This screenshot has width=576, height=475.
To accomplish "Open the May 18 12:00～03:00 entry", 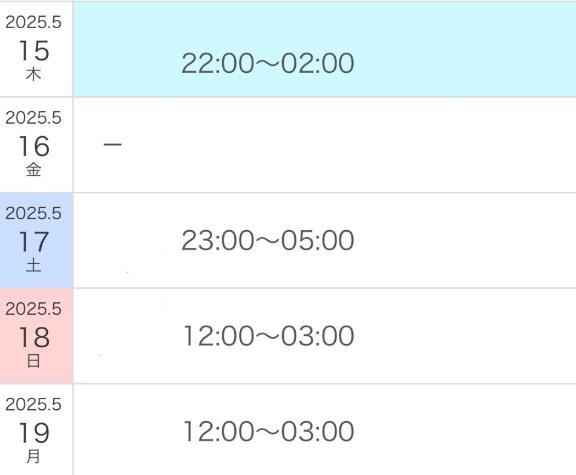I will tap(268, 336).
